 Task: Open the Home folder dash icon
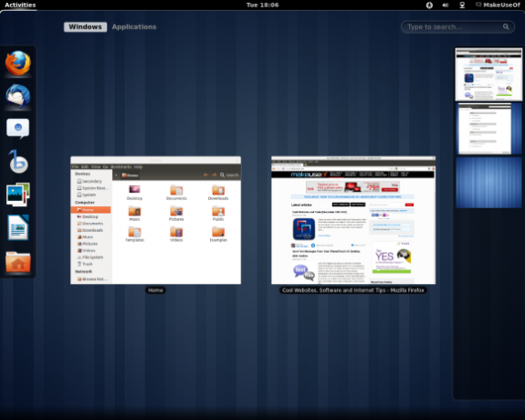pos(18,261)
